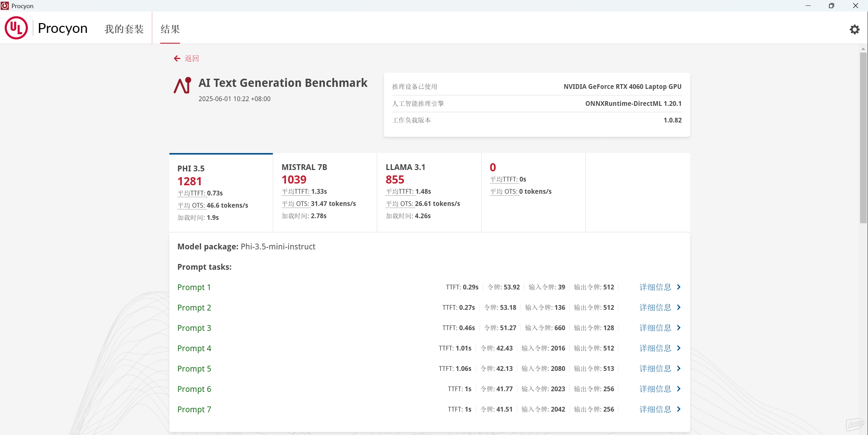The image size is (868, 435).
Task: Click the date 2025-06-01 10:22 +08:00
Action: [235, 99]
